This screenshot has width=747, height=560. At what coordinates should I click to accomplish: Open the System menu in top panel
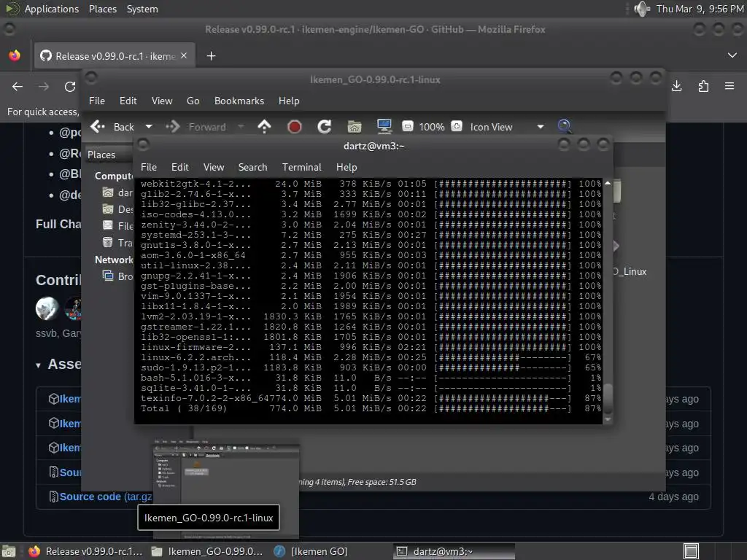[142, 9]
